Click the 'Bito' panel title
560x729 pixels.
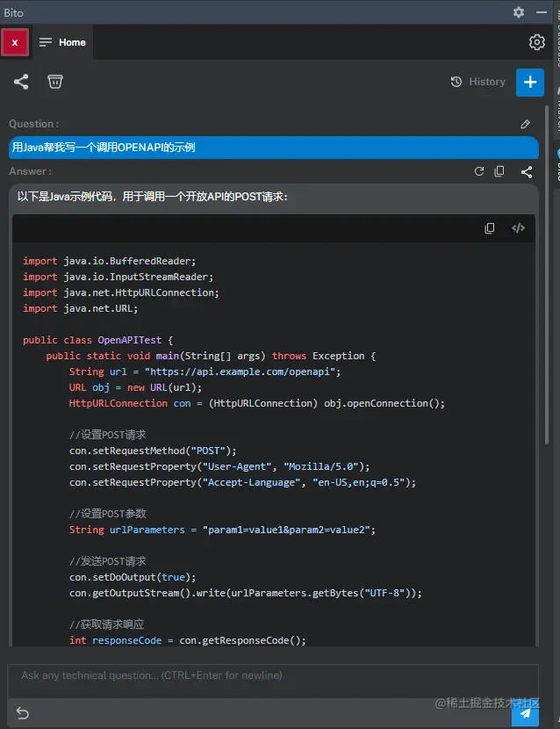13,12
